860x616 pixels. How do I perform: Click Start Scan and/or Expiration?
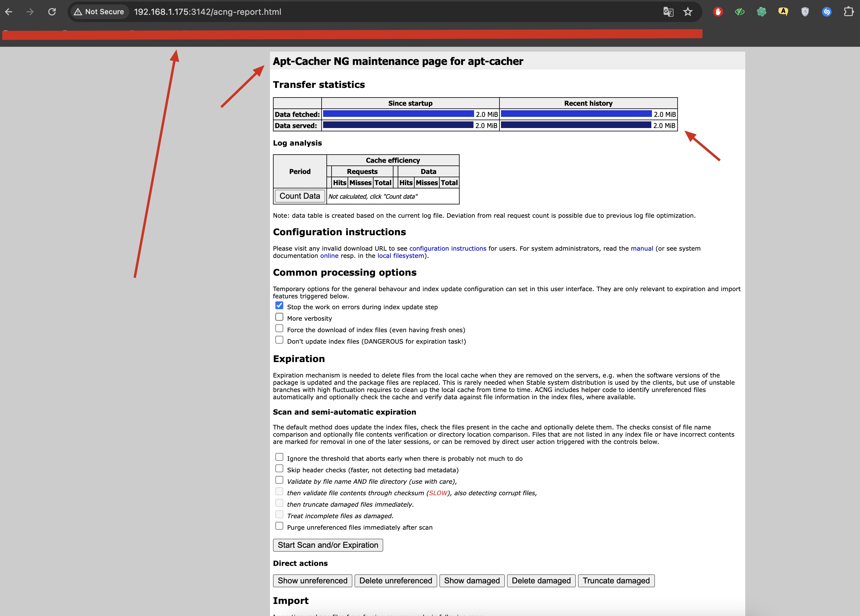point(328,545)
